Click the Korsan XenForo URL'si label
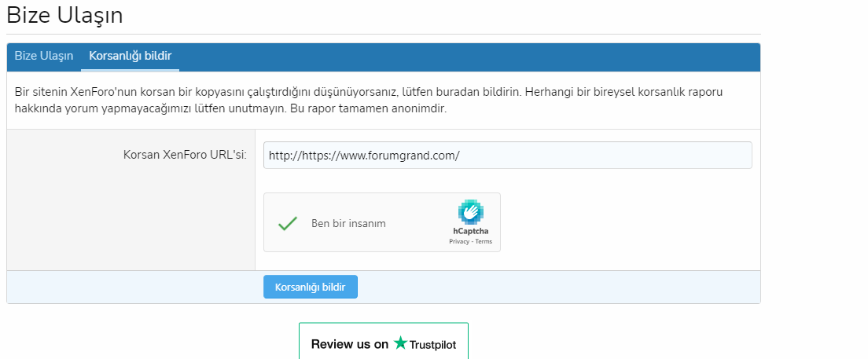Screen dimensions: 868x359 185,156
